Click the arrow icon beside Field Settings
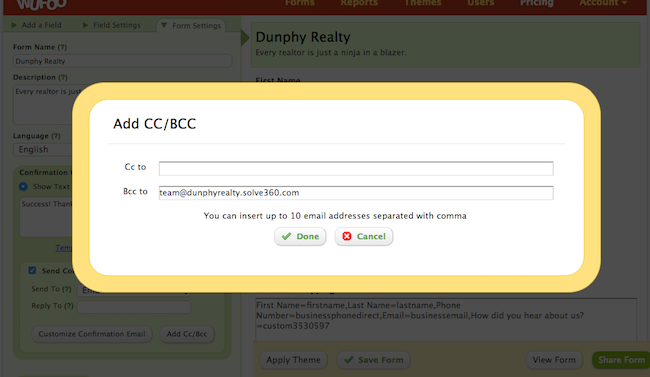 pos(85,25)
